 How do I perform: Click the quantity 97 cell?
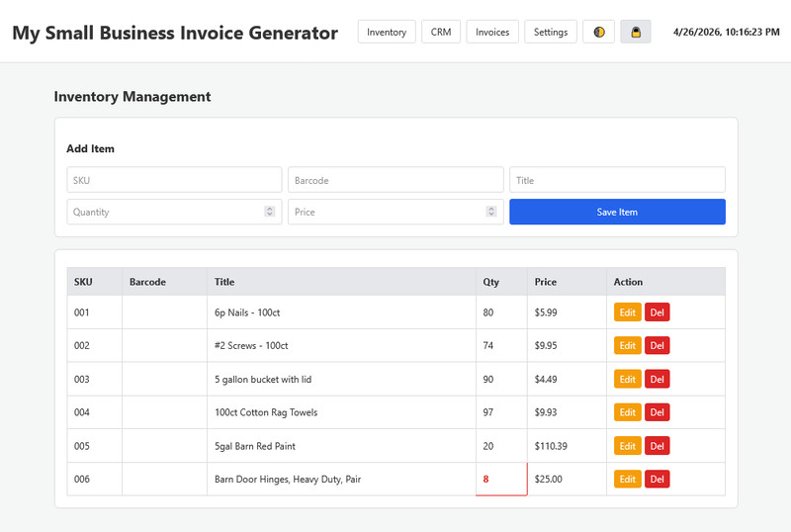pos(501,412)
